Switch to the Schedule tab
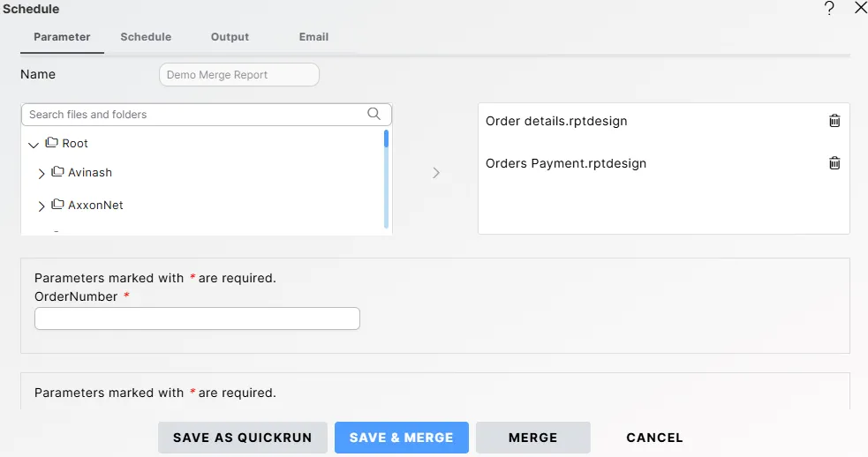Viewport: 868px width, 457px height. pyautogui.click(x=146, y=37)
